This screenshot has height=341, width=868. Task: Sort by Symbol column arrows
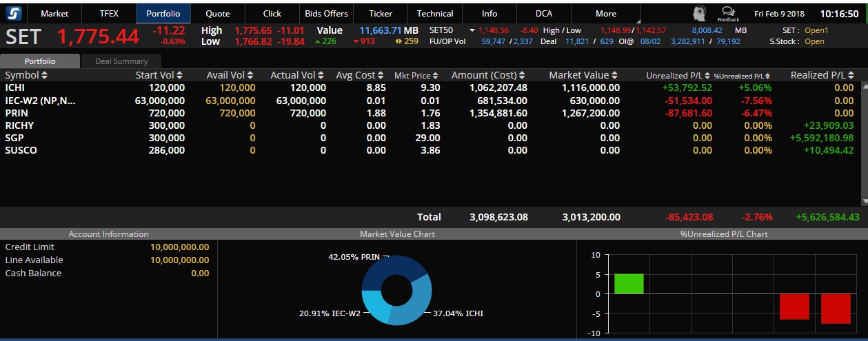(x=45, y=75)
